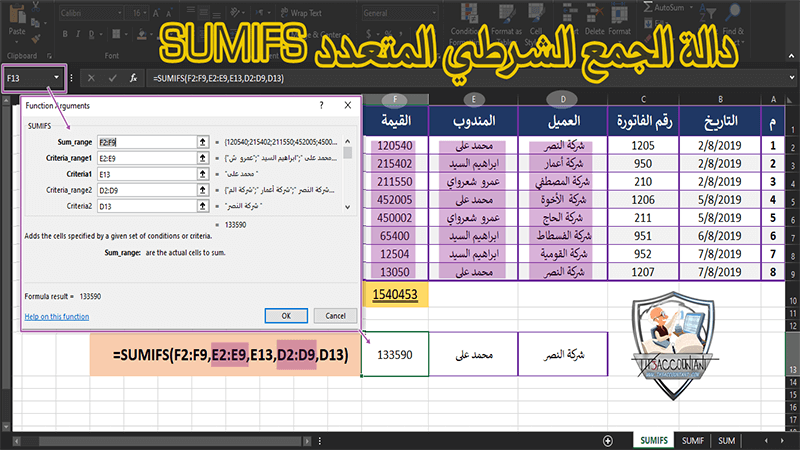Screen dimensions: 800x450
Task: Open the General number format dropdown
Action: (x=434, y=13)
